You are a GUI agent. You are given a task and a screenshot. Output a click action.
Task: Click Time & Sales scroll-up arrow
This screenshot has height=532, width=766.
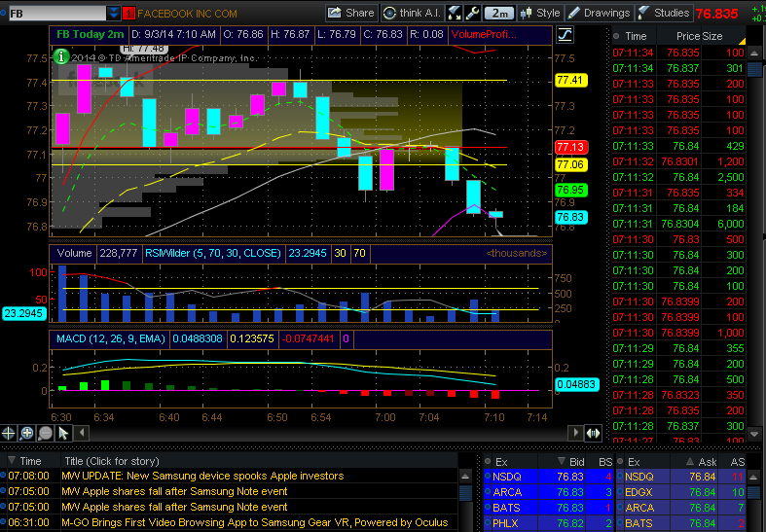coord(754,53)
